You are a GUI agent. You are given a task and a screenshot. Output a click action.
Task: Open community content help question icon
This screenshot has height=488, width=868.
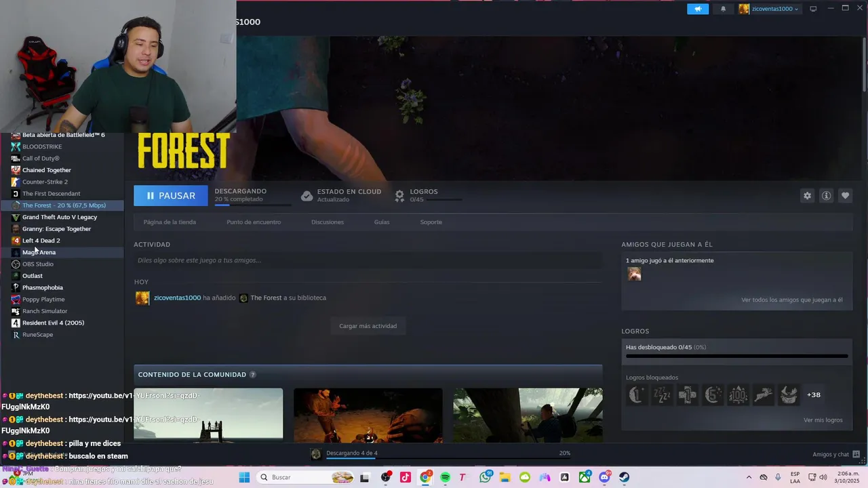coord(253,375)
